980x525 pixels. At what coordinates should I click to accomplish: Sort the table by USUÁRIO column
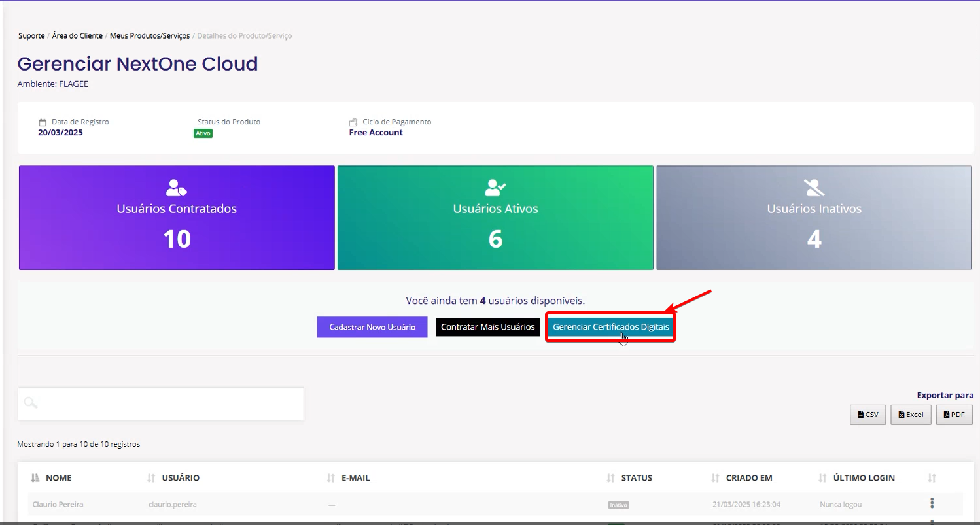[x=181, y=478]
